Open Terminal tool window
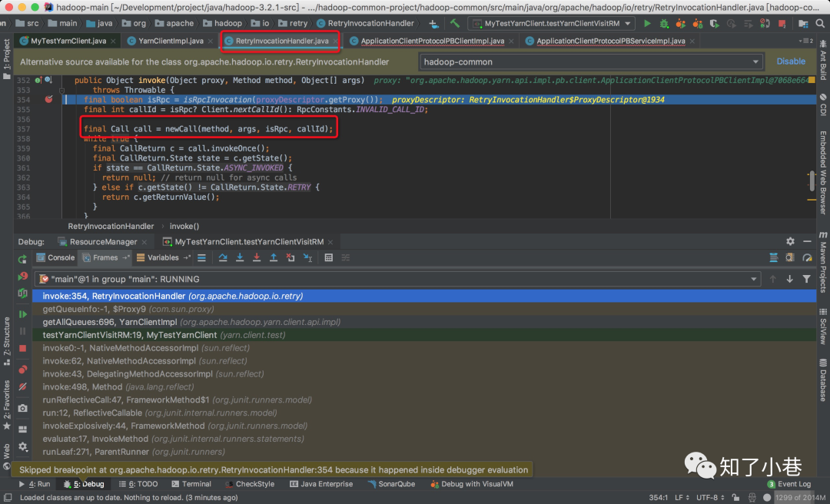The height and width of the screenshot is (504, 830). pyautogui.click(x=191, y=484)
